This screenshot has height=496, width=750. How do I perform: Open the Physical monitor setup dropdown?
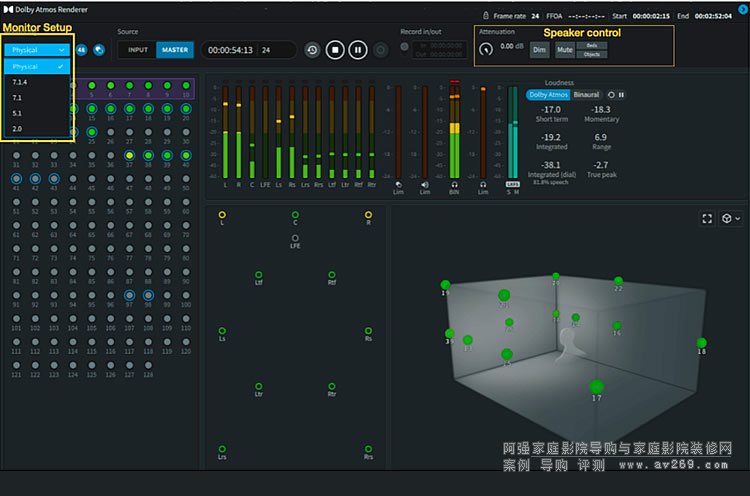click(x=36, y=49)
